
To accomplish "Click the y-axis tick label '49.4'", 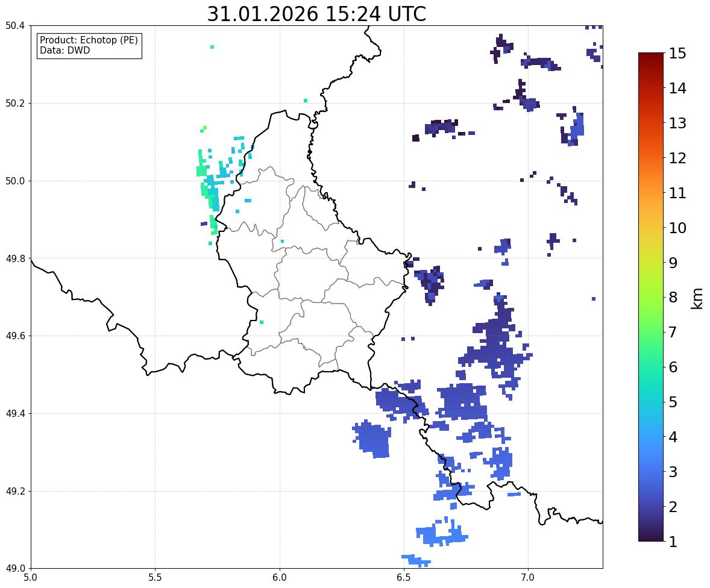I will point(14,414).
